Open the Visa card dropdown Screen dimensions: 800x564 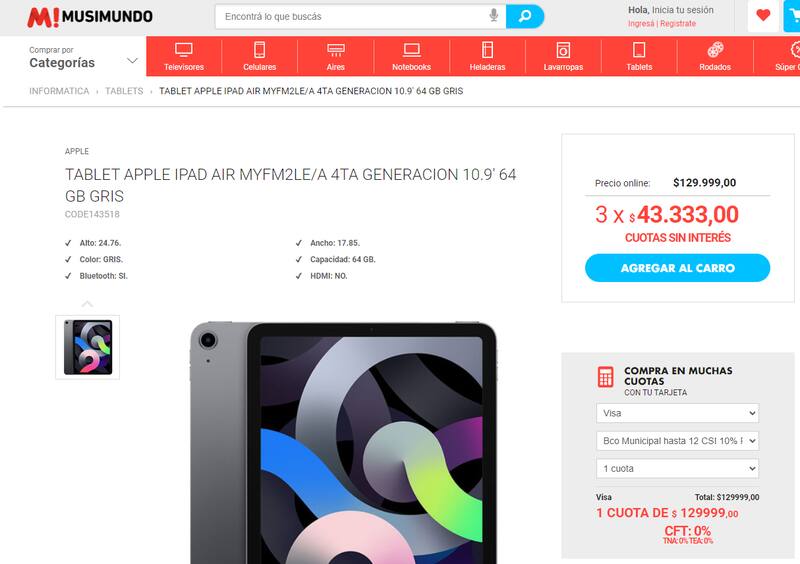(677, 413)
